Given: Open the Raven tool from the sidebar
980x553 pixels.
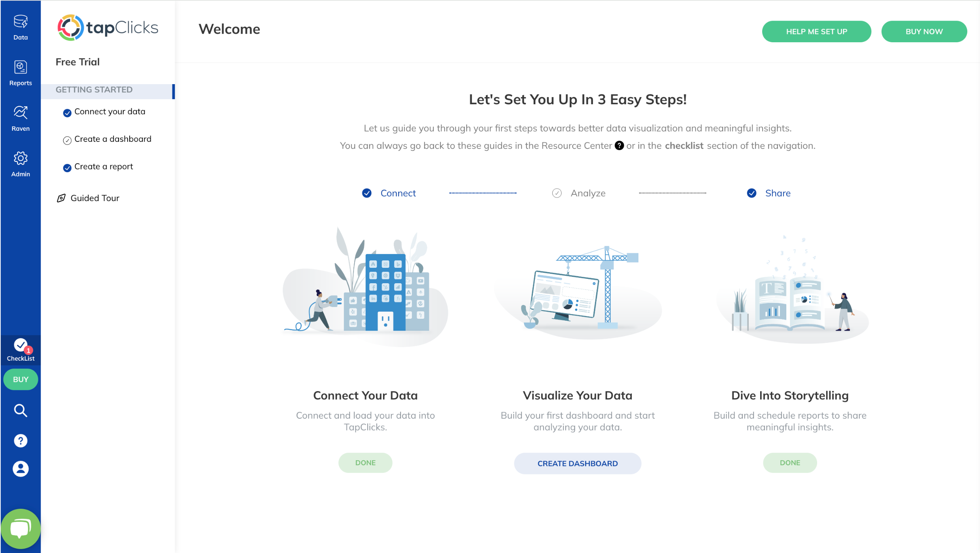Looking at the screenshot, I should coord(20,117).
